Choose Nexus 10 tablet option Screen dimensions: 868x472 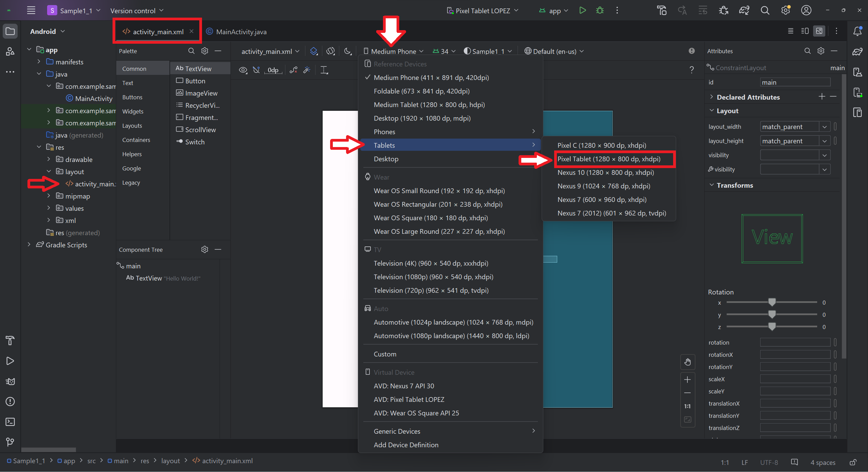(x=609, y=172)
